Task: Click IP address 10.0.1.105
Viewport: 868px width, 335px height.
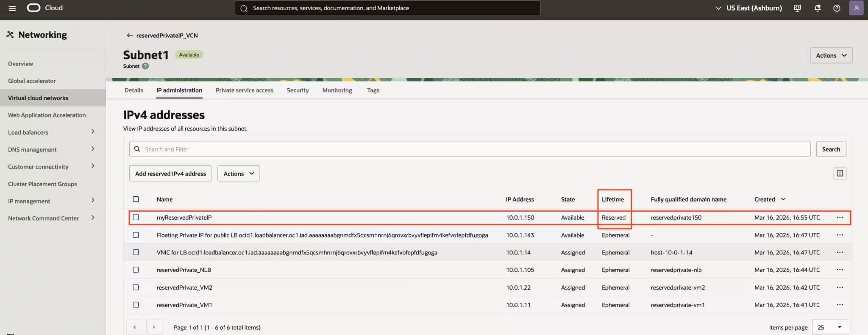Action: [520, 270]
